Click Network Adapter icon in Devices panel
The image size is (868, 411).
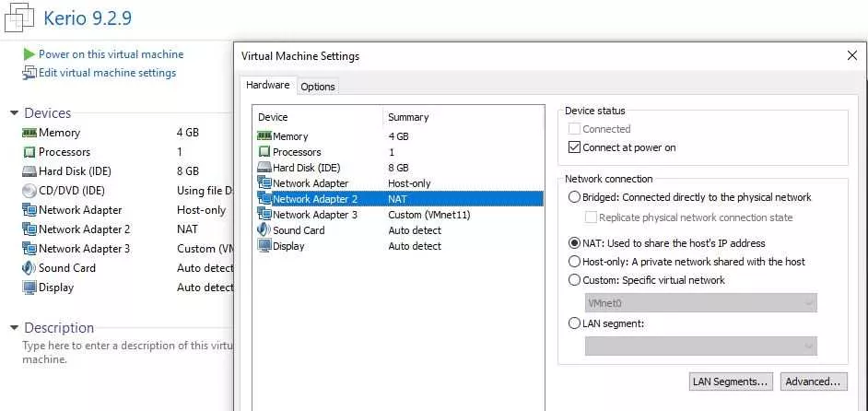pos(29,210)
